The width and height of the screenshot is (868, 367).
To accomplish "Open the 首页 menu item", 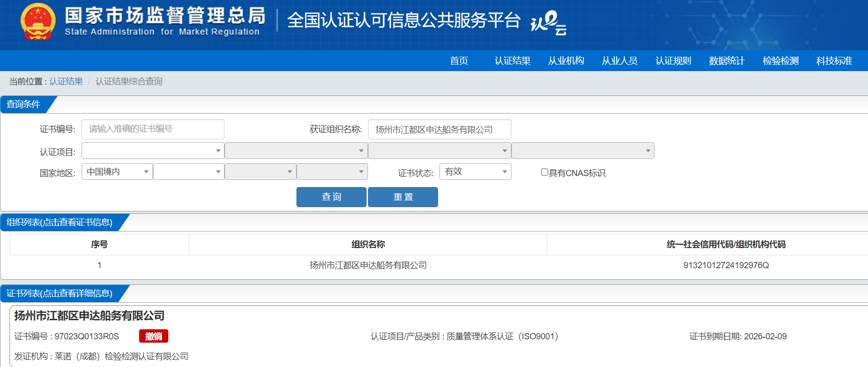I will (459, 61).
